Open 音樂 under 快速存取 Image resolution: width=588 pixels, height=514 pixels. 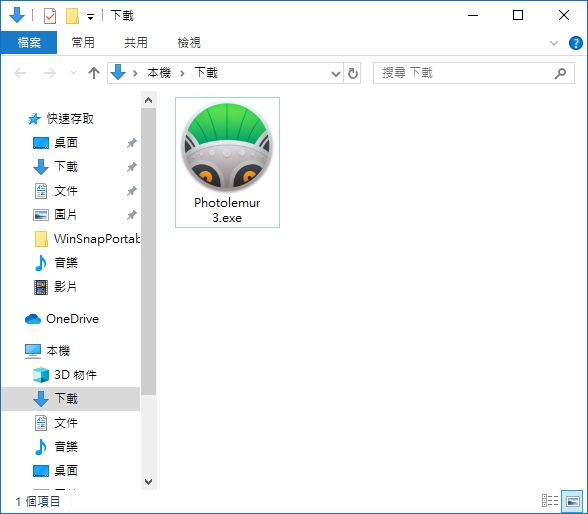pos(66,263)
